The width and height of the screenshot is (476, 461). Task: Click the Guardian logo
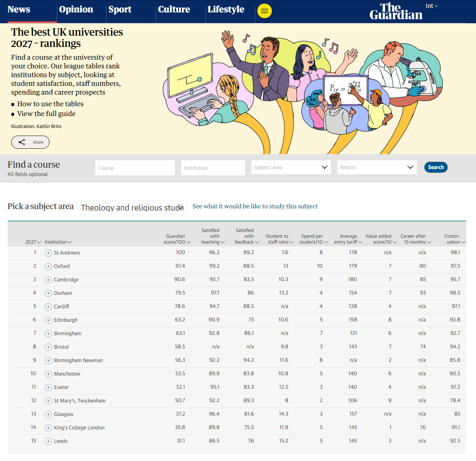click(396, 11)
